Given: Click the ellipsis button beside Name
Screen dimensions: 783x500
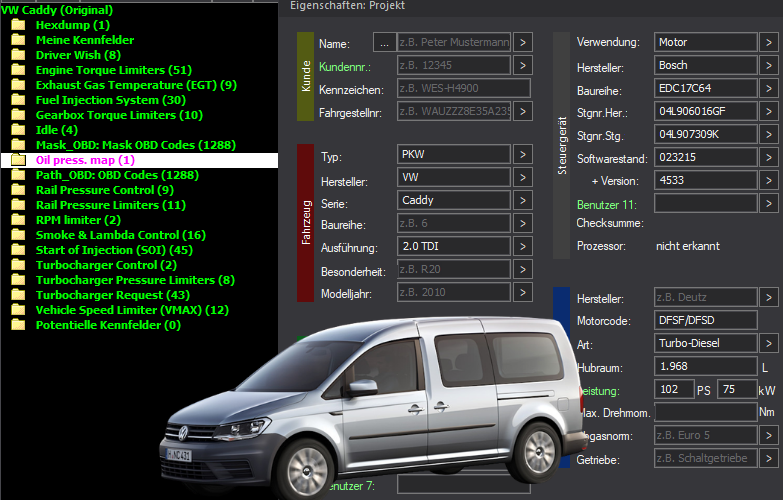Looking at the screenshot, I should (x=384, y=42).
